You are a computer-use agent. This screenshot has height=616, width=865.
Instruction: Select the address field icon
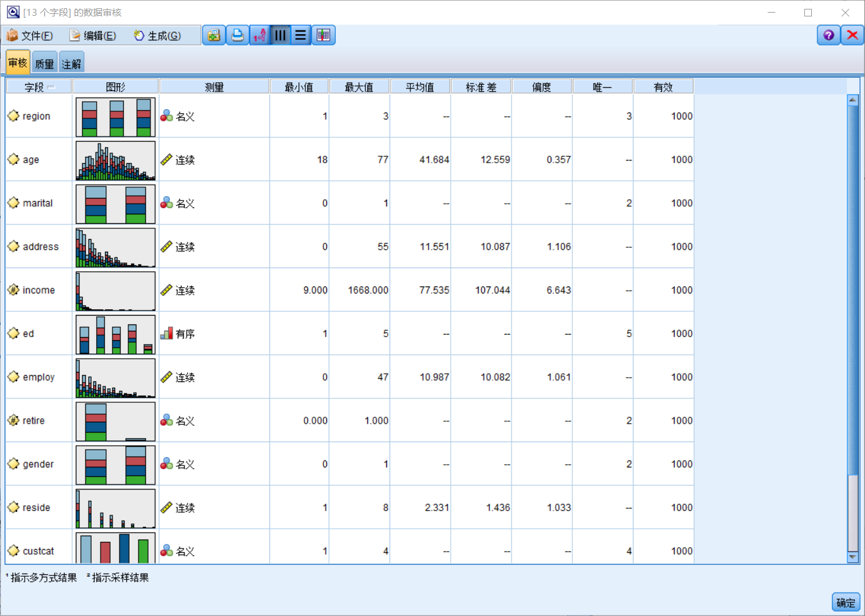(x=13, y=247)
